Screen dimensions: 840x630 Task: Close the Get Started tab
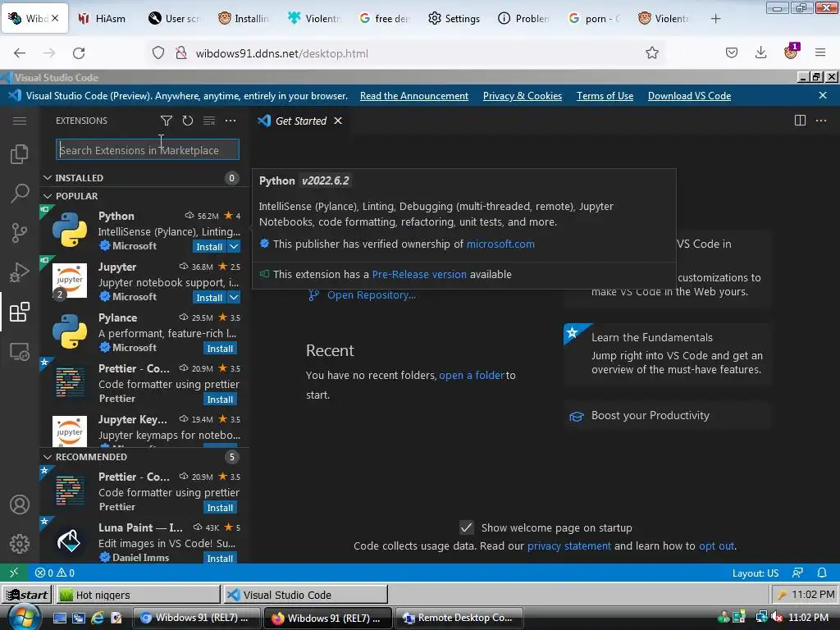click(338, 121)
